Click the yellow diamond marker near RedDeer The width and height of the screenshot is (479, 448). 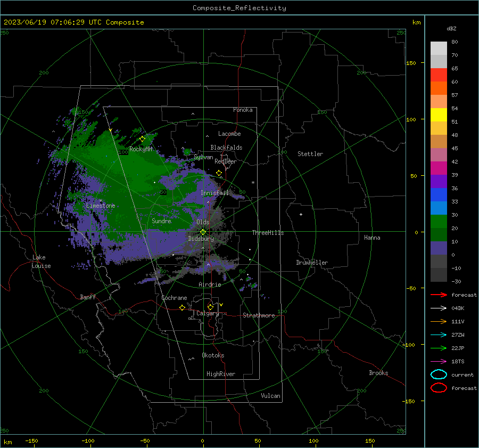coord(219,173)
